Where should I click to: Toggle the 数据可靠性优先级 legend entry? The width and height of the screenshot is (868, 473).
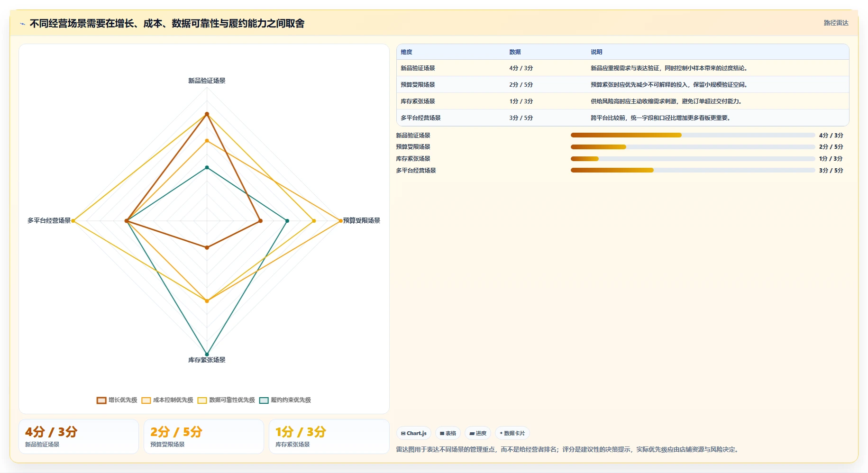226,400
